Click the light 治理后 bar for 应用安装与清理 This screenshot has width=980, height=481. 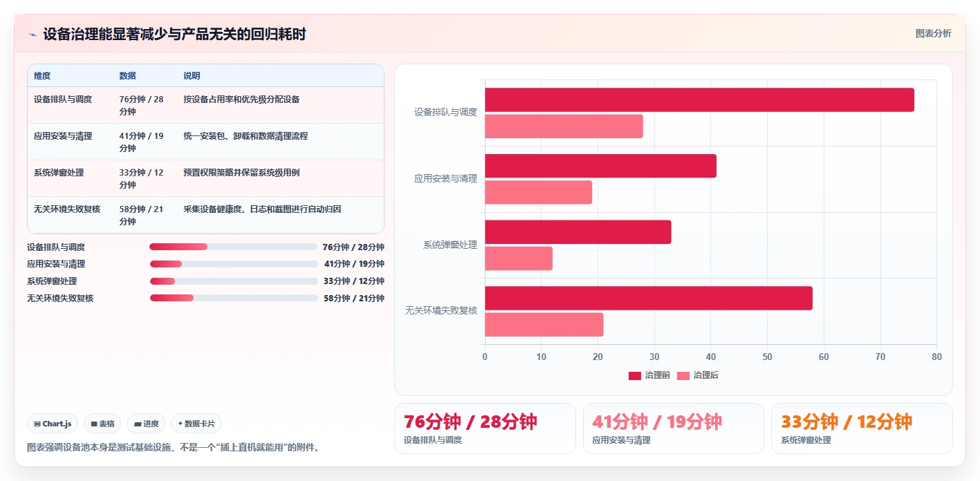tap(538, 192)
